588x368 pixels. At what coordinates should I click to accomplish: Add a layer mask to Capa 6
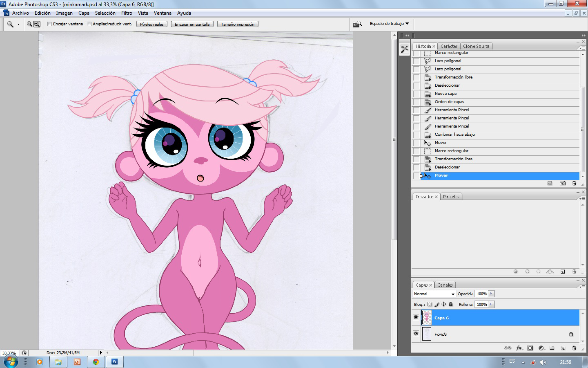pyautogui.click(x=530, y=348)
